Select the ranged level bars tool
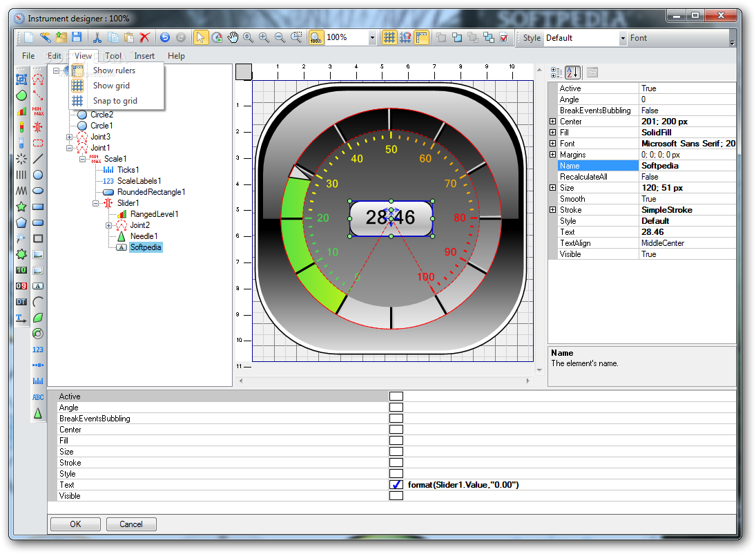The width and height of the screenshot is (756, 554). [x=21, y=111]
